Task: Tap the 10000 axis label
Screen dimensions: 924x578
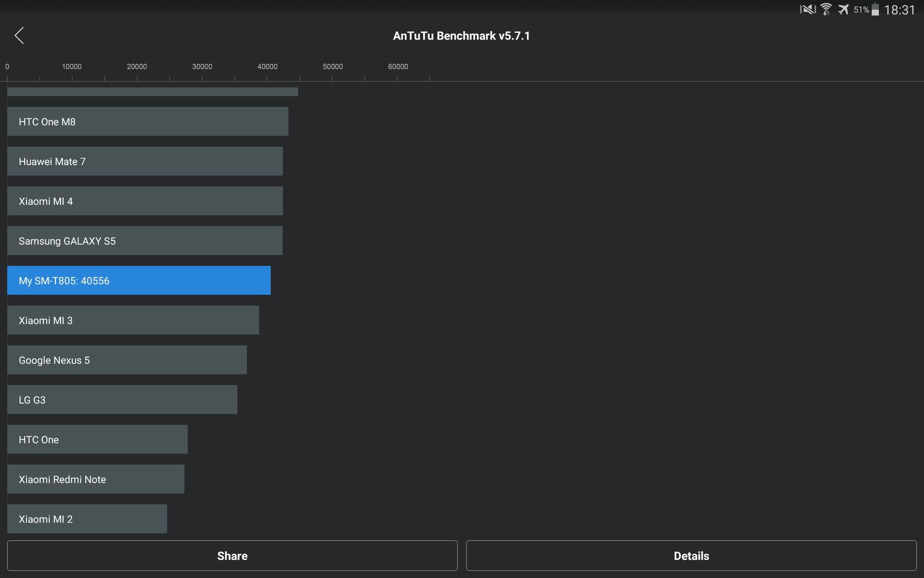Action: coord(72,66)
